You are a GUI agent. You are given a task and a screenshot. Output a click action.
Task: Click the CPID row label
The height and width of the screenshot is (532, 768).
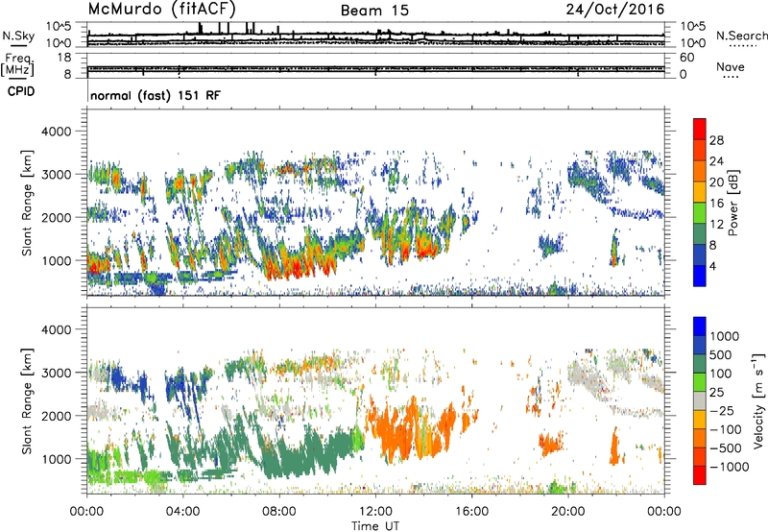point(21,91)
